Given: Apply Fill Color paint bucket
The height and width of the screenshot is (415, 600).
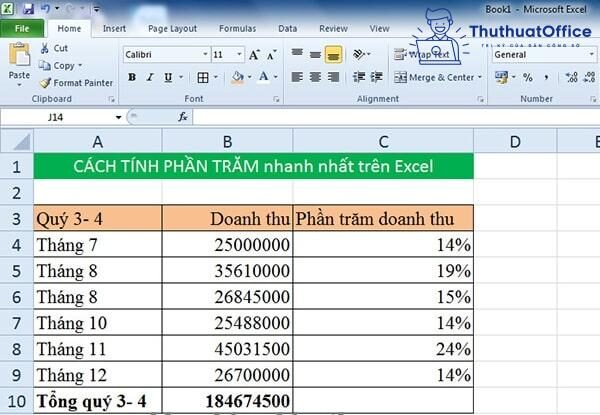Looking at the screenshot, I should pyautogui.click(x=238, y=78).
